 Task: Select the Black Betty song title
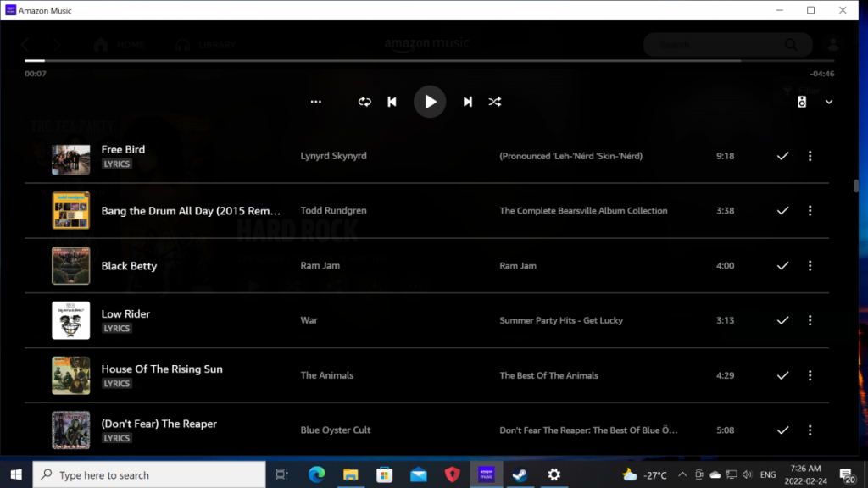click(129, 266)
